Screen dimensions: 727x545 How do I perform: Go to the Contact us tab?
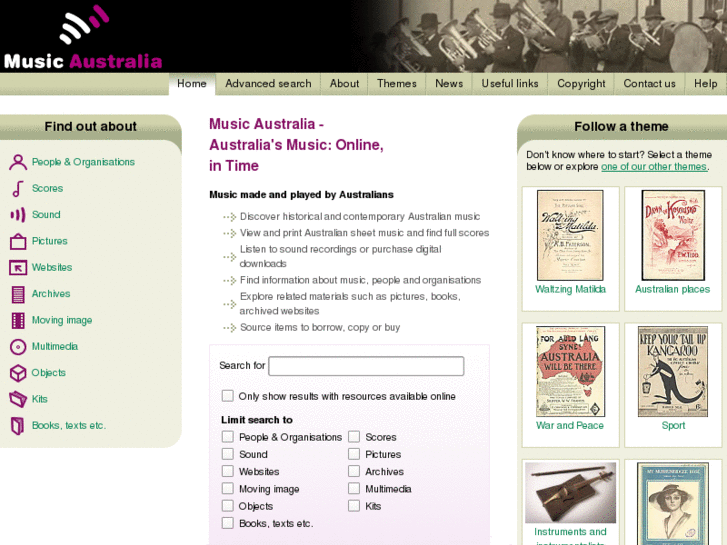[650, 84]
